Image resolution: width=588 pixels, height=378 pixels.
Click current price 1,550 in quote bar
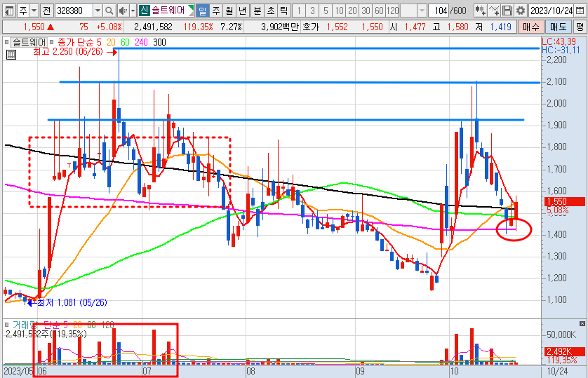click(34, 27)
